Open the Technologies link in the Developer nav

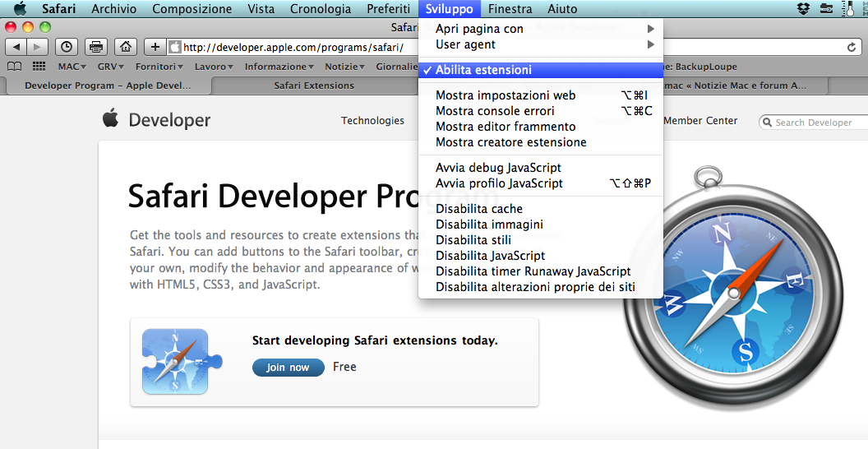point(372,120)
